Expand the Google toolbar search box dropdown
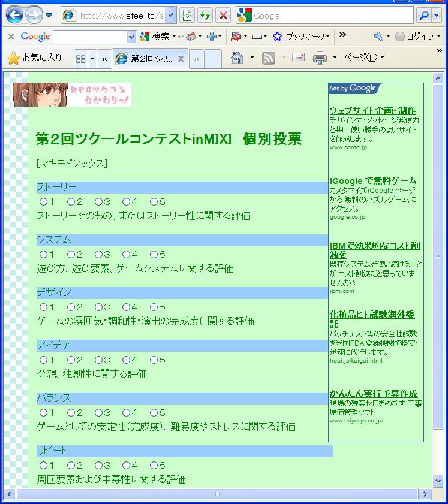 click(132, 37)
